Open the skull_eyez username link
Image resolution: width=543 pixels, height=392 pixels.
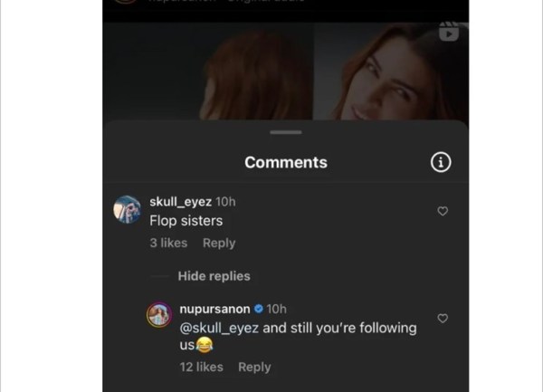pyautogui.click(x=181, y=201)
